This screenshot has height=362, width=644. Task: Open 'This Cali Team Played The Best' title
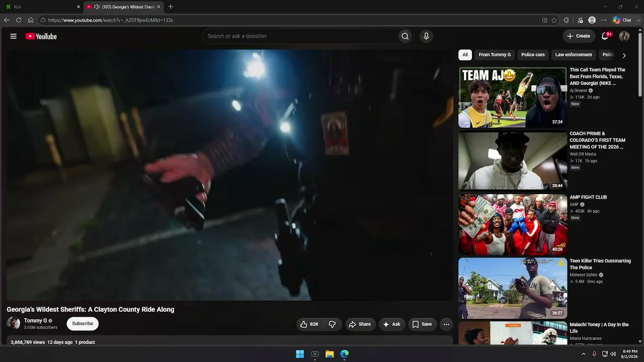598,76
